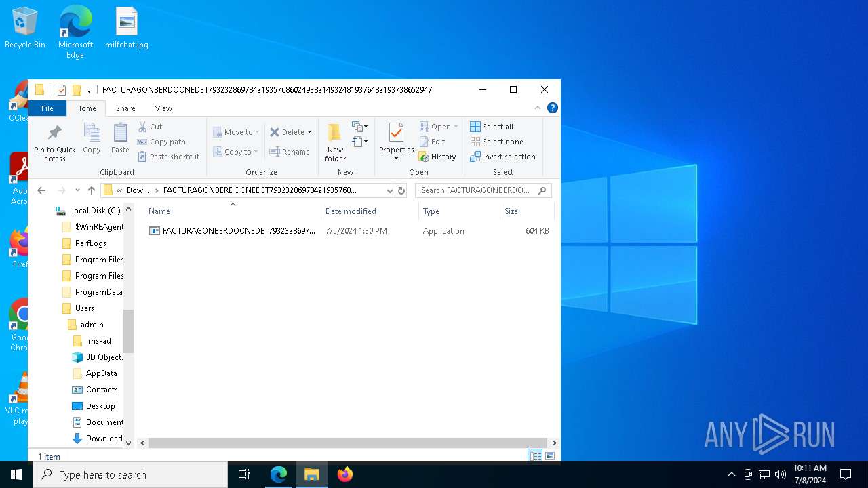This screenshot has height=488, width=868.
Task: Expand Move to dropdown
Action: tap(257, 132)
